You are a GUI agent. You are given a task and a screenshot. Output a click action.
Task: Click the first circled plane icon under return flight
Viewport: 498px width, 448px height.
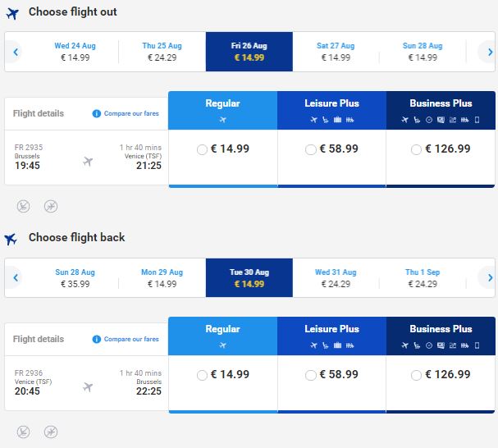24,432
